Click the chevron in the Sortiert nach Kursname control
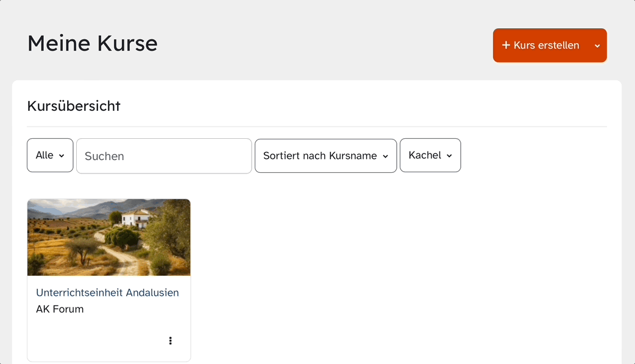The image size is (635, 364). click(x=385, y=156)
